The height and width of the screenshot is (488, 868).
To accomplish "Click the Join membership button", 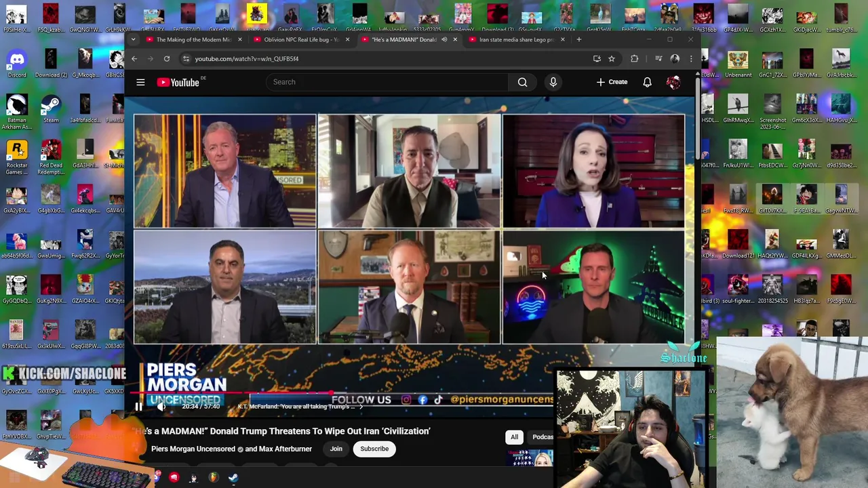I will [336, 449].
